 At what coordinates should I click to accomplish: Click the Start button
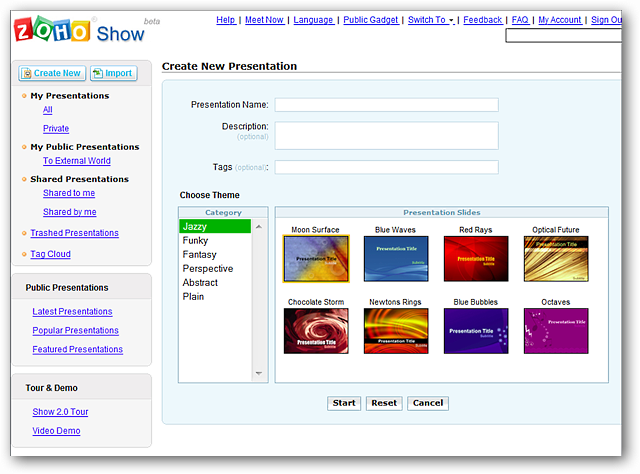pyautogui.click(x=344, y=403)
